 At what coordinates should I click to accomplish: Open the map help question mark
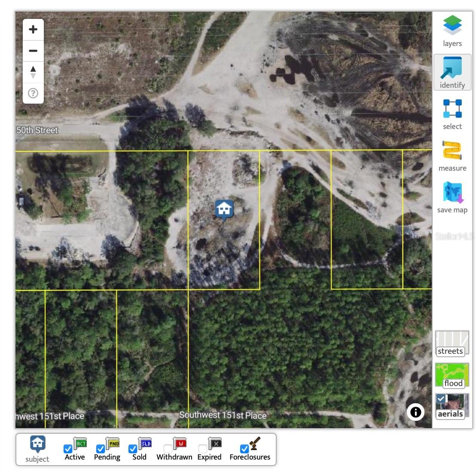point(33,93)
